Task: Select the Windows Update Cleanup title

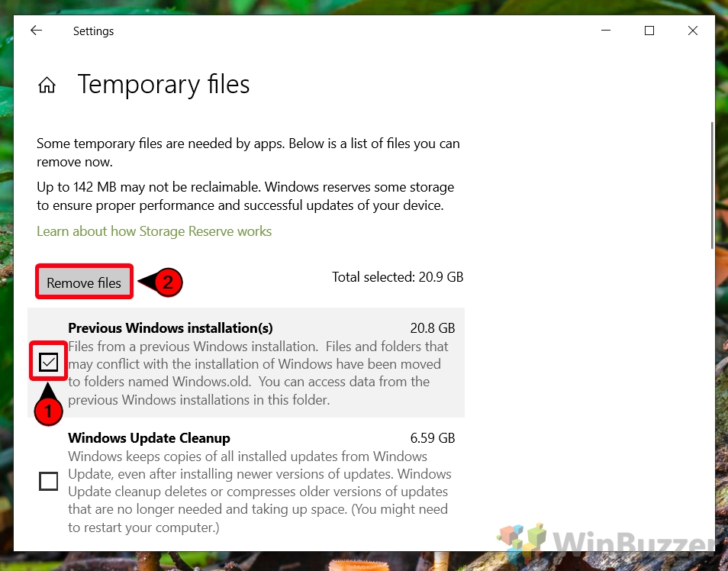Action: (149, 437)
